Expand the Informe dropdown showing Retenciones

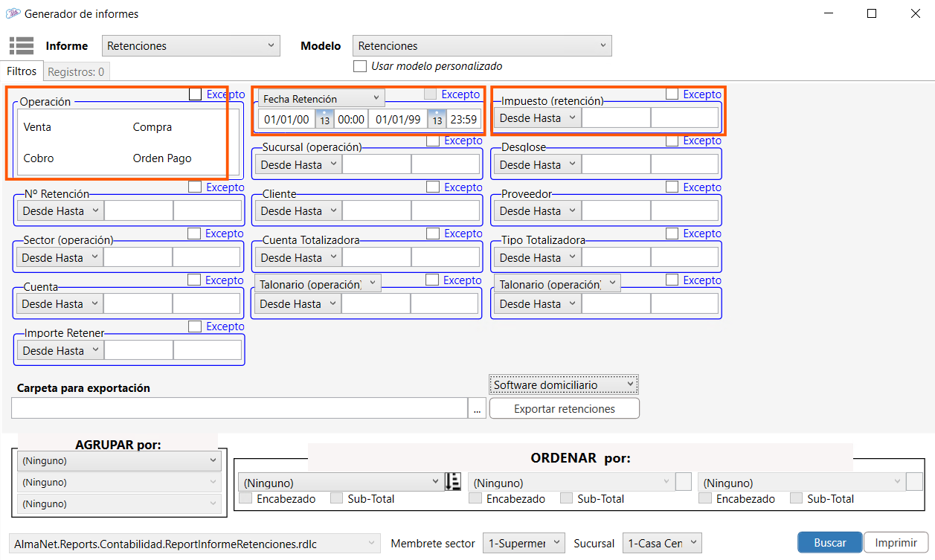coord(190,46)
